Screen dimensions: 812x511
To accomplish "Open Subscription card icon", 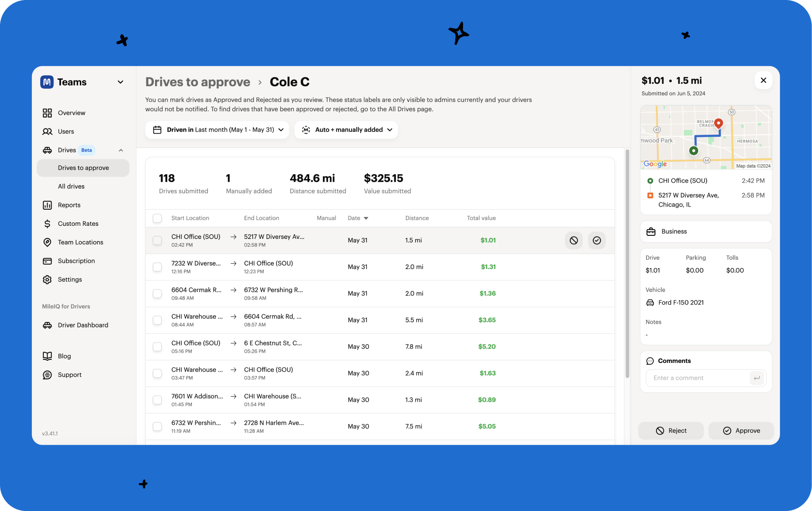I will pos(47,261).
